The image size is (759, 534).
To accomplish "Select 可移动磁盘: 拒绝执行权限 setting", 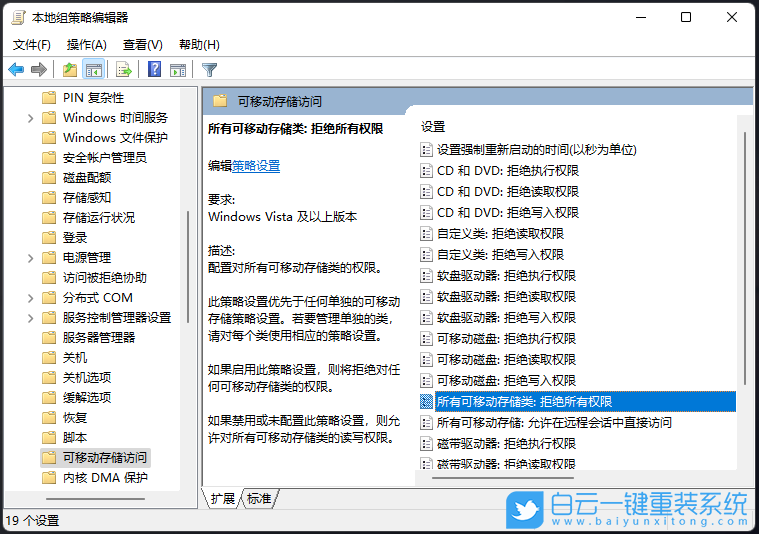I will click(506, 338).
